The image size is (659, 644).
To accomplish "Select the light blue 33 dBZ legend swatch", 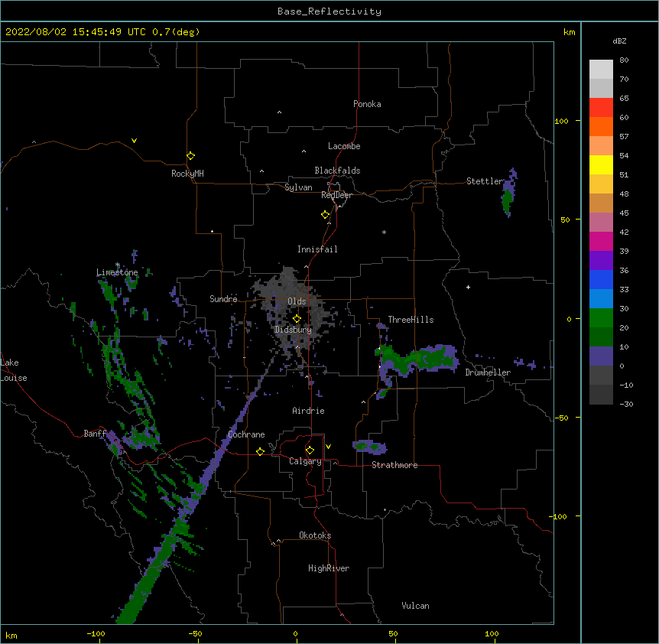I will tap(601, 298).
